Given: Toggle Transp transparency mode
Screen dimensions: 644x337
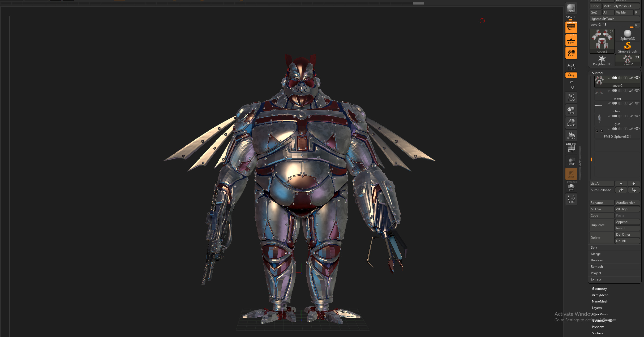Looking at the screenshot, I should click(x=571, y=161).
